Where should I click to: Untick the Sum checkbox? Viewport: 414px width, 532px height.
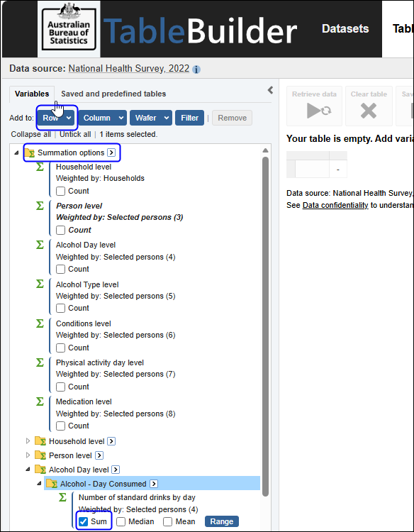coord(83,521)
